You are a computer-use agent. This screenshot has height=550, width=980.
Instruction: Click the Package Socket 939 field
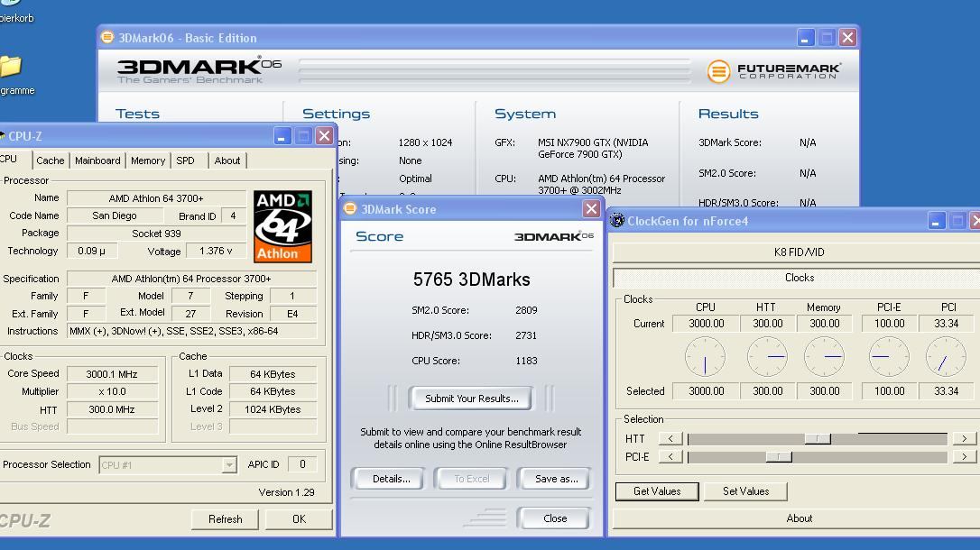coord(156,233)
